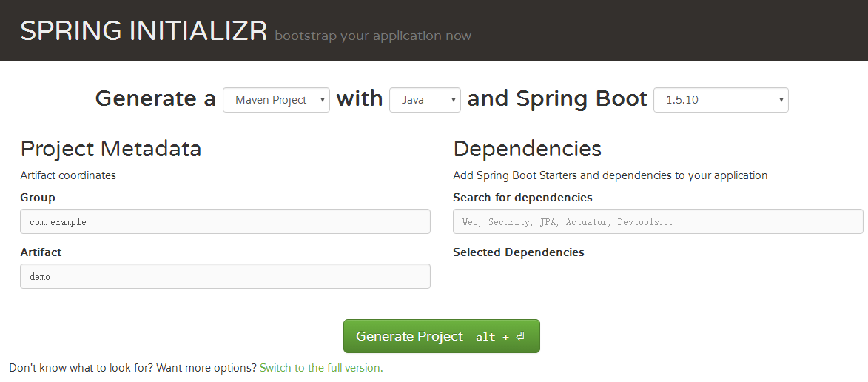Focus the Group field containing com.example
Image resolution: width=868 pixels, height=382 pixels.
[225, 221]
